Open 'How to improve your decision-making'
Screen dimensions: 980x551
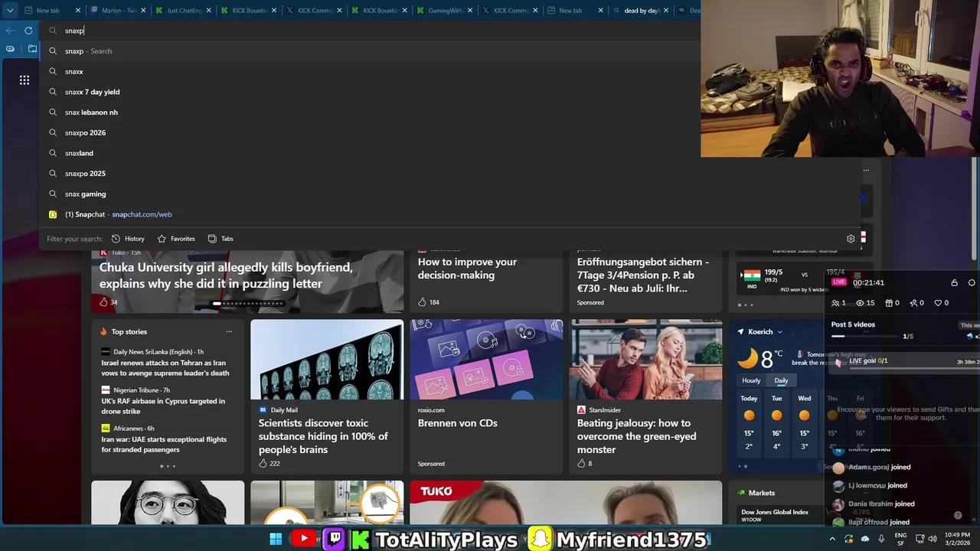coord(468,268)
